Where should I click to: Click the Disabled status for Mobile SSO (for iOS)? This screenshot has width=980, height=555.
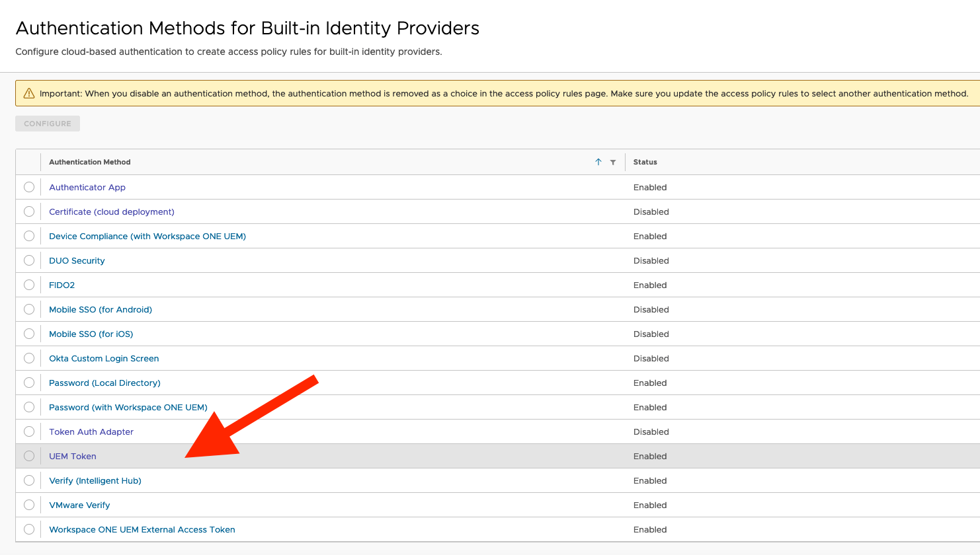[x=651, y=334]
